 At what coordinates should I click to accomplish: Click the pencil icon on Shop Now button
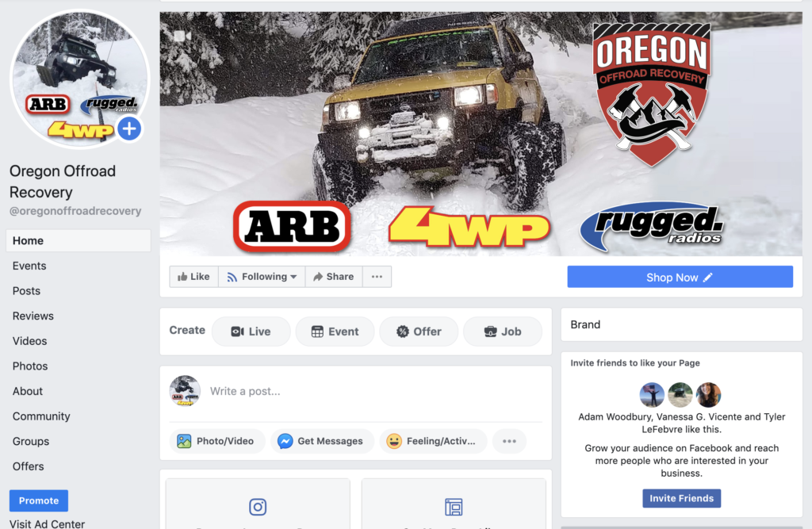[x=708, y=278]
